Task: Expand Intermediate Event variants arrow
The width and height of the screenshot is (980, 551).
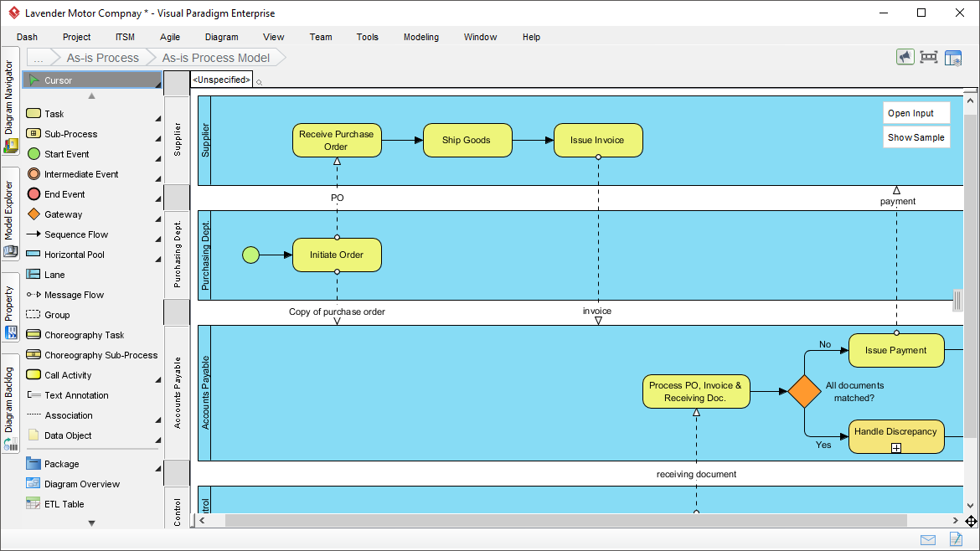Action: click(x=158, y=179)
